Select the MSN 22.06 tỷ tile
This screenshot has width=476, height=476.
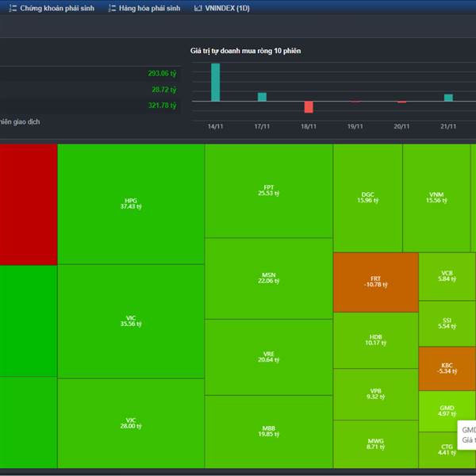(268, 278)
